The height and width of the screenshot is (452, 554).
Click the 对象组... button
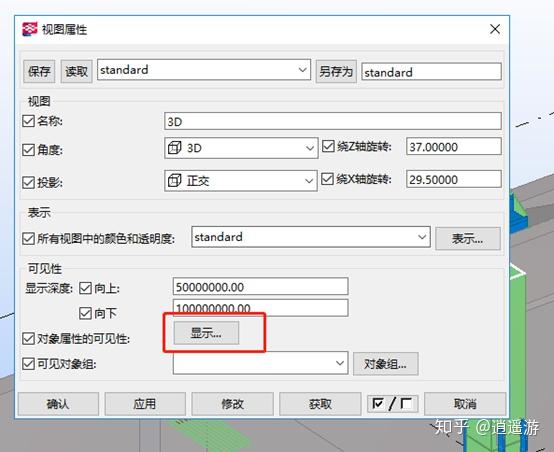[x=386, y=364]
